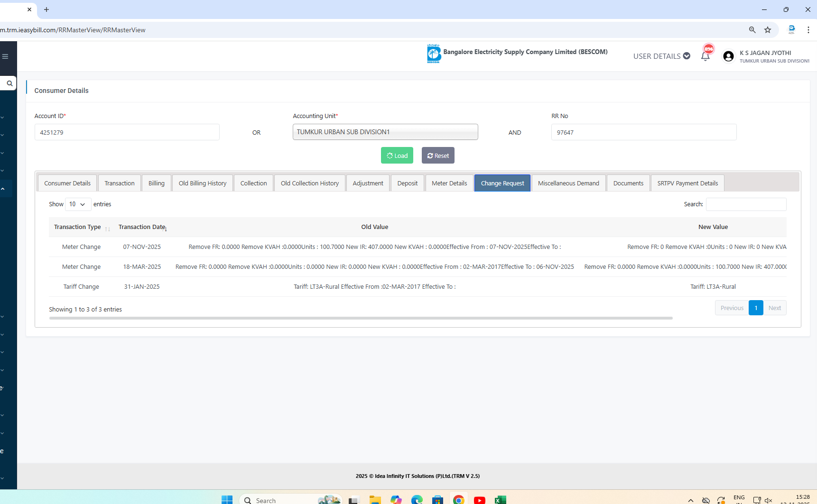The height and width of the screenshot is (504, 817).
Task: Open Miscellaneous Demand tab
Action: (568, 183)
